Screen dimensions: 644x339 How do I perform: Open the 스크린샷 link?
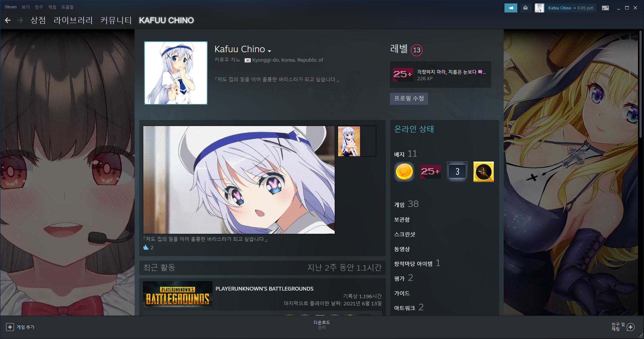[x=405, y=234]
